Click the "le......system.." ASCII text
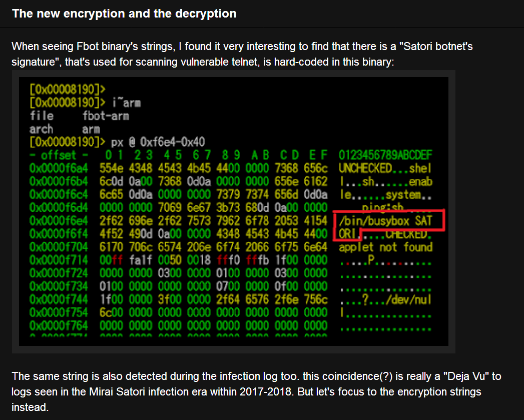 pyautogui.click(x=385, y=194)
